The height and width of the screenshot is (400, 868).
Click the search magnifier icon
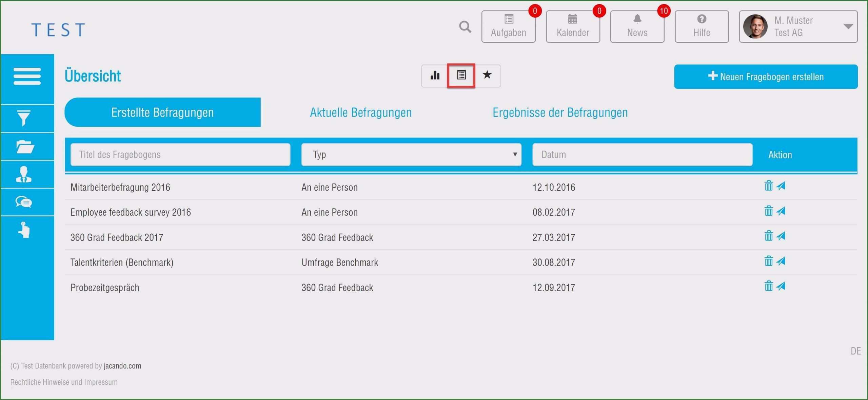[465, 27]
